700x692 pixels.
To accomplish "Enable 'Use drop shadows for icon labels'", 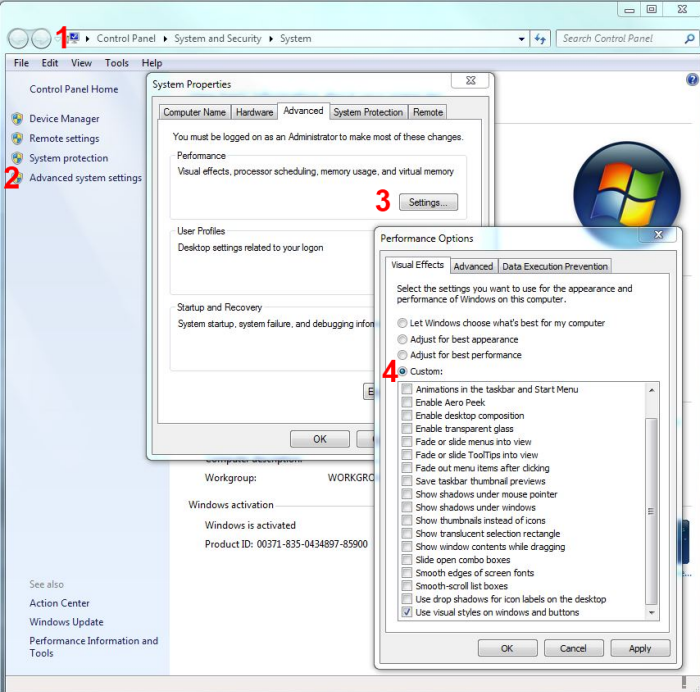I will click(407, 599).
